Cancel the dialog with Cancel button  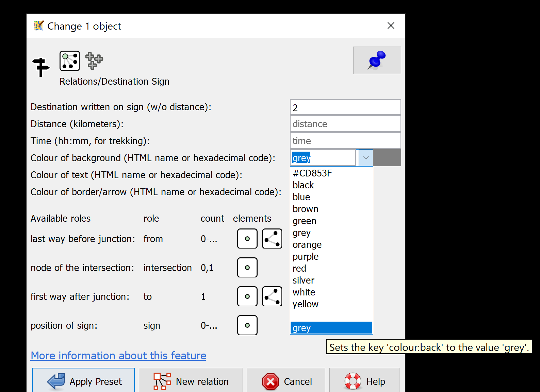(x=286, y=381)
